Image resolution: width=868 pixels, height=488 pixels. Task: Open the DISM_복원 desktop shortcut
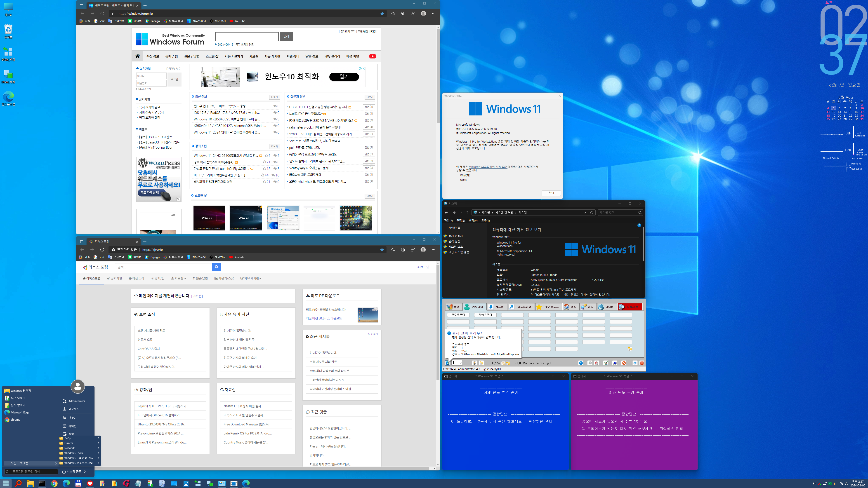point(8,76)
